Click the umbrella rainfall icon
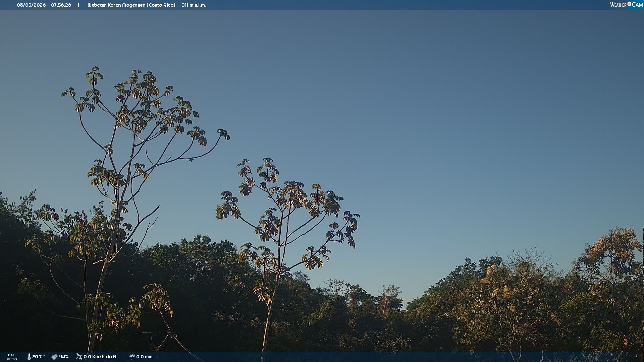 point(132,357)
